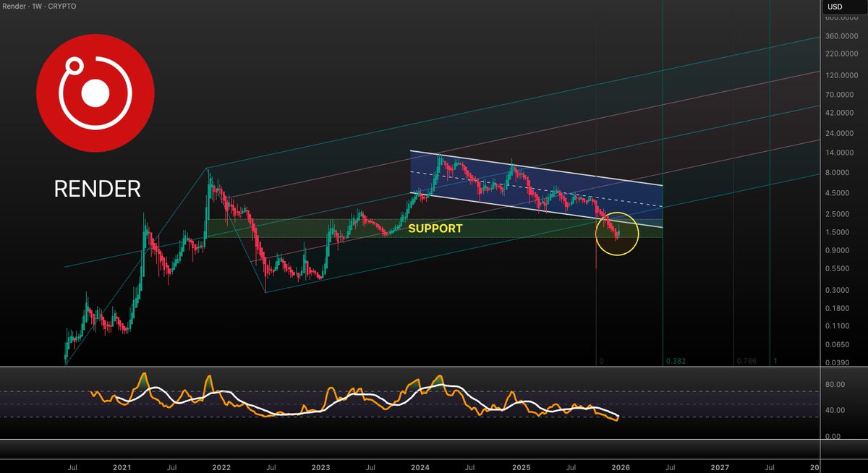Click the 120.0000 price axis label
868x473 pixels.
pos(843,75)
